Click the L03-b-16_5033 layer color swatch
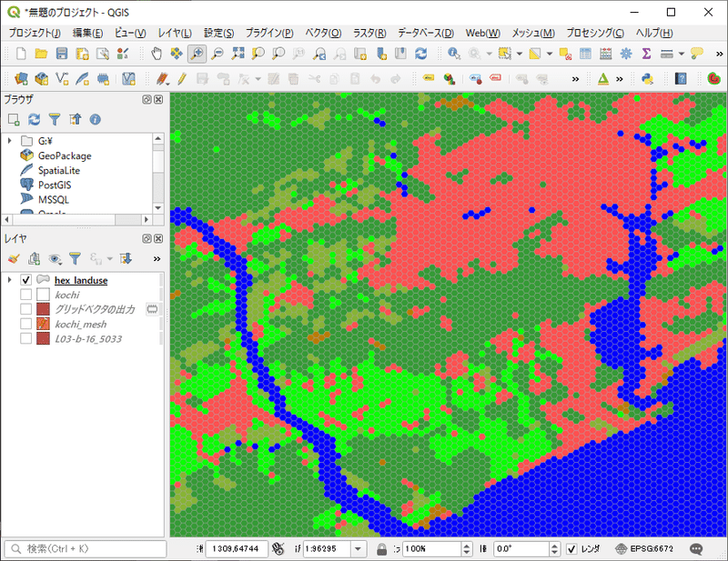This screenshot has height=561, width=728. click(x=43, y=339)
